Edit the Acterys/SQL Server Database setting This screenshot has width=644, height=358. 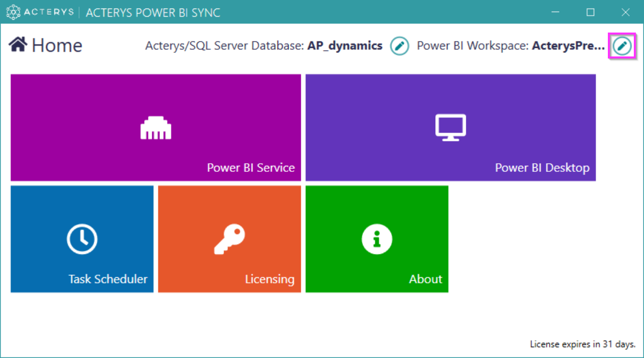[400, 46]
